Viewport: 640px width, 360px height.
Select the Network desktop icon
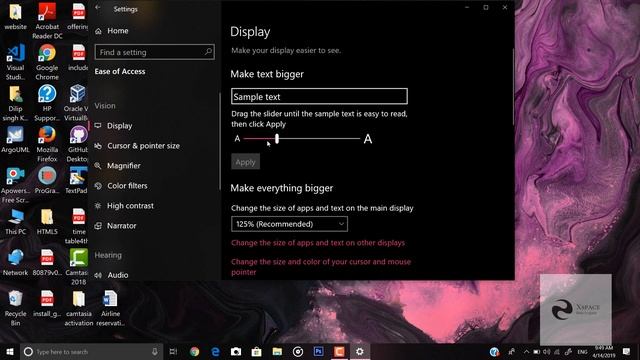pos(16,263)
